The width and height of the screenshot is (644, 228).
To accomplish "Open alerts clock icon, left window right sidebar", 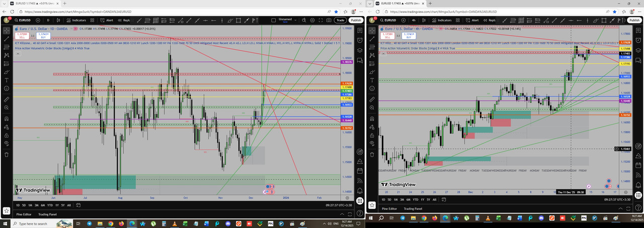I will [360, 40].
